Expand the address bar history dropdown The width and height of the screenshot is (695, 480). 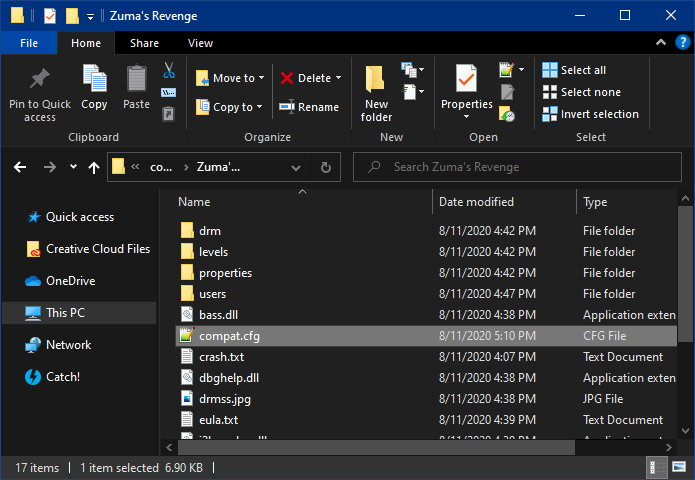point(296,168)
